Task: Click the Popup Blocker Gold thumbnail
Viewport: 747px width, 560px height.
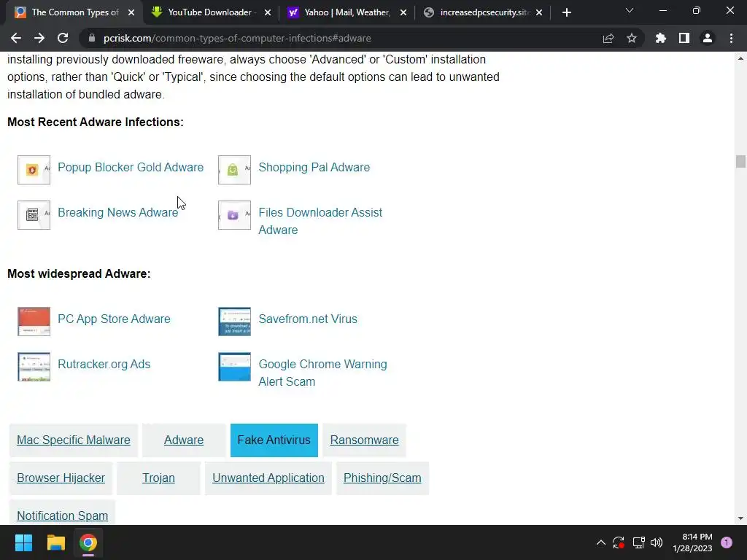Action: point(34,169)
